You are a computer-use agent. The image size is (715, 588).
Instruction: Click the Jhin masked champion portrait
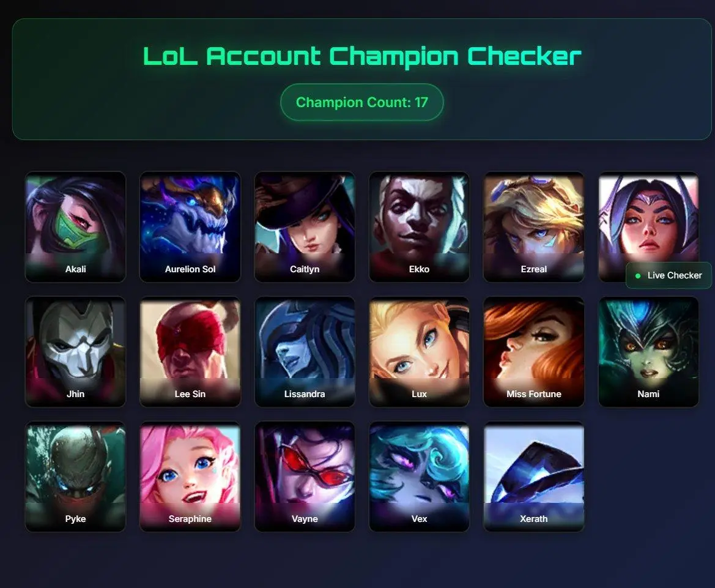pyautogui.click(x=75, y=352)
